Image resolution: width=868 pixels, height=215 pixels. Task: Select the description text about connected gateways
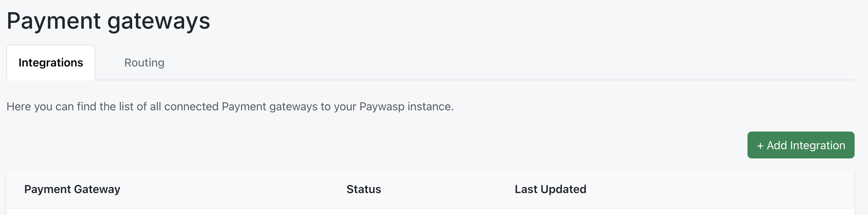pos(230,107)
